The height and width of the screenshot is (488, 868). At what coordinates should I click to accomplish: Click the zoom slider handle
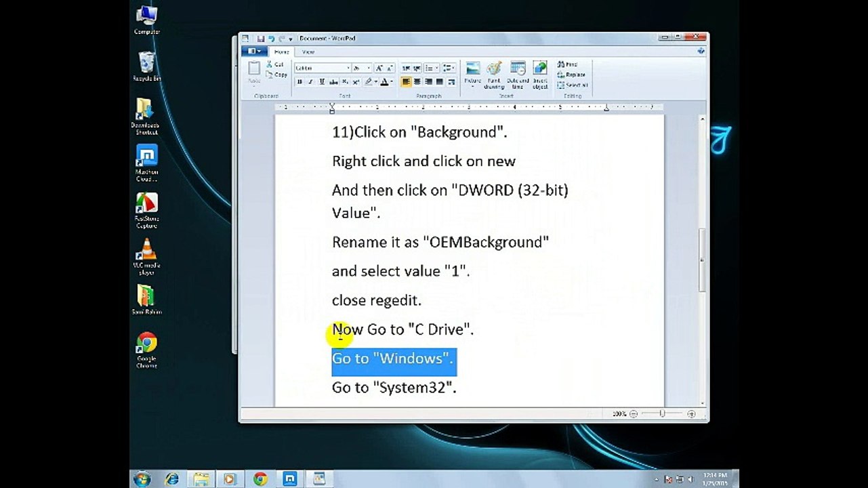click(x=662, y=413)
